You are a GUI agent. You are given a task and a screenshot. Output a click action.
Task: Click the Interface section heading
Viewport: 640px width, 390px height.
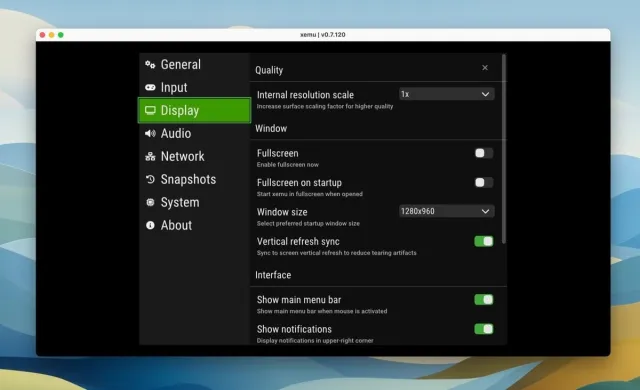click(273, 275)
